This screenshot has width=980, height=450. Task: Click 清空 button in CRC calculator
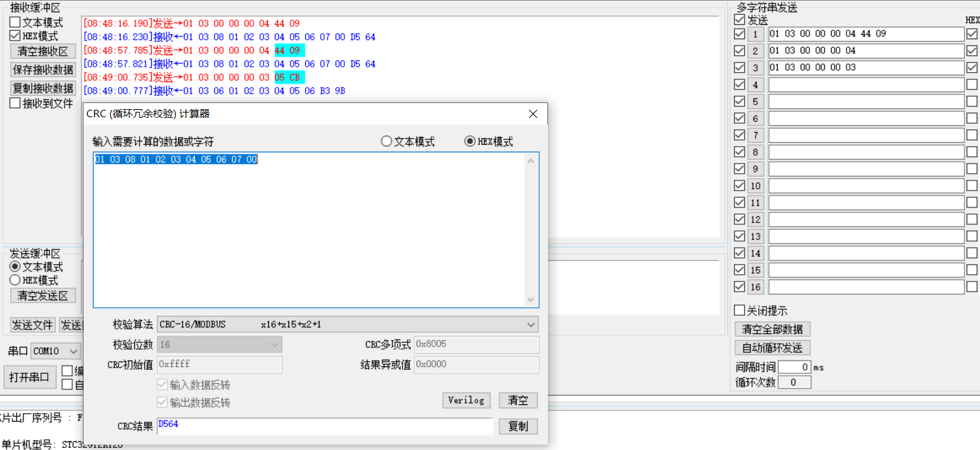tap(518, 400)
